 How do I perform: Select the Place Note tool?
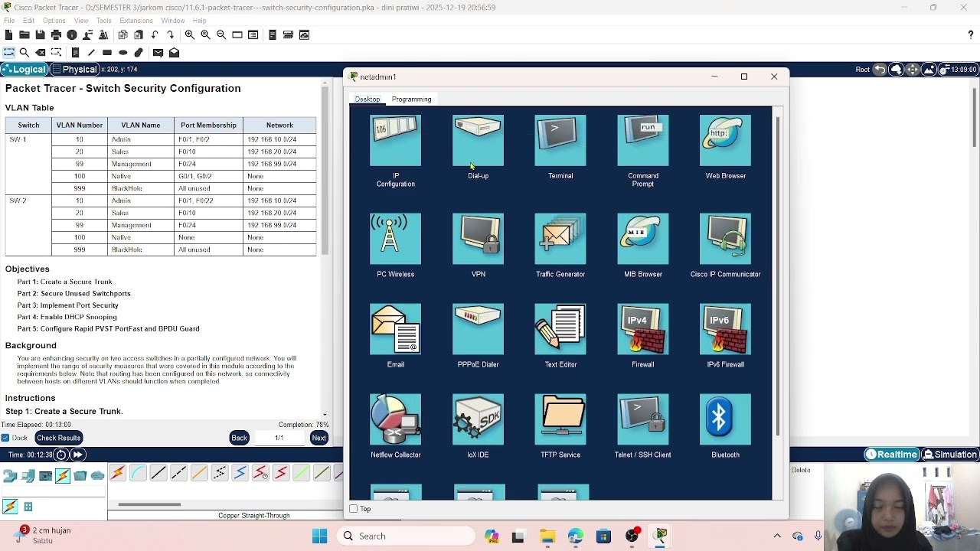pyautogui.click(x=75, y=53)
